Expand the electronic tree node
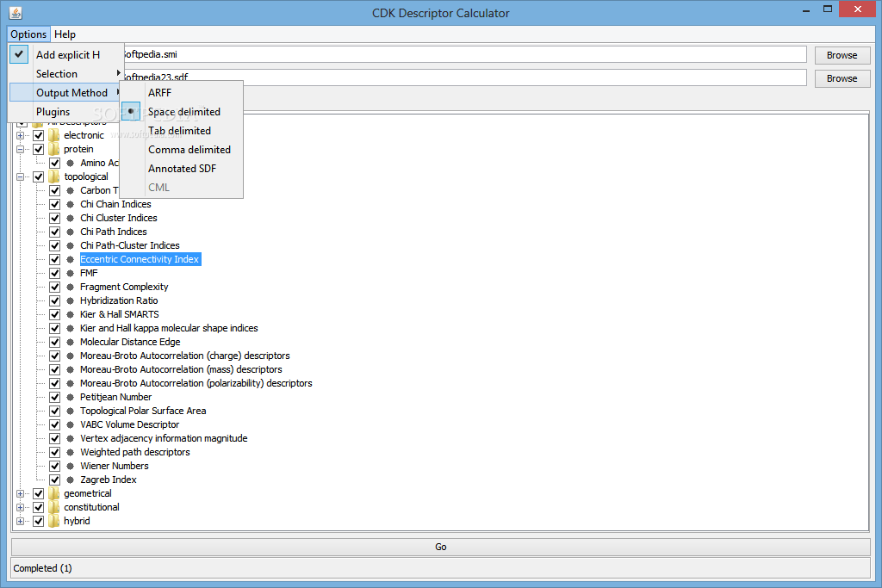The image size is (882, 588). click(x=21, y=135)
